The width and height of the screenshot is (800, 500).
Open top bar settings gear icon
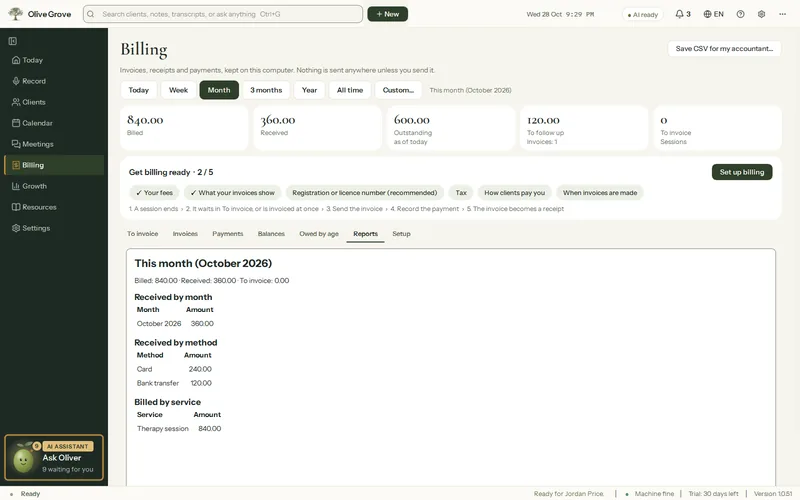point(761,14)
